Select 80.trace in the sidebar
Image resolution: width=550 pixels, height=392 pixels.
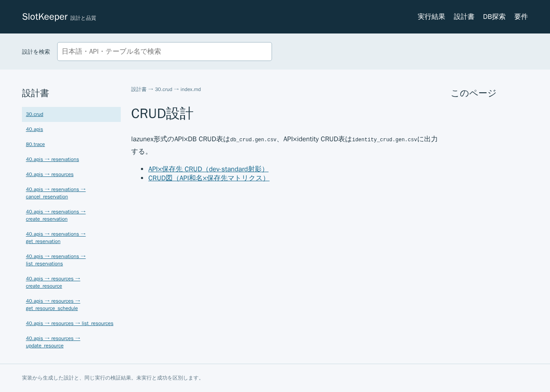click(x=71, y=144)
